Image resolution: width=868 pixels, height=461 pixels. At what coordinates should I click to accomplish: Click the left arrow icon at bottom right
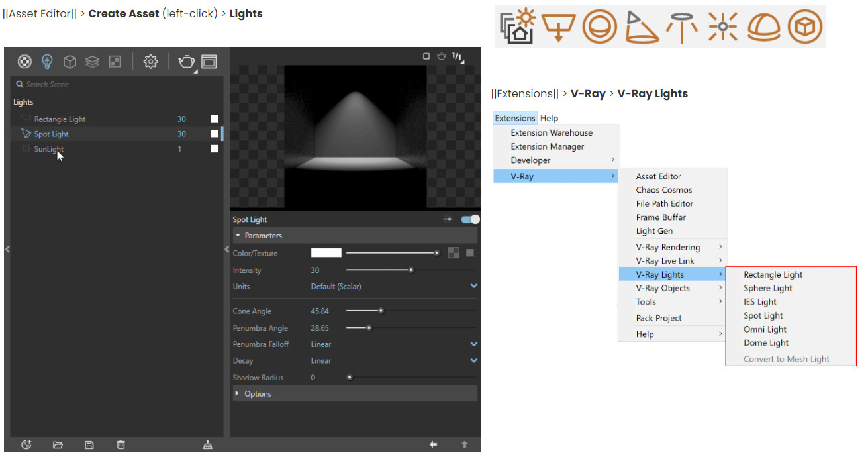(433, 445)
